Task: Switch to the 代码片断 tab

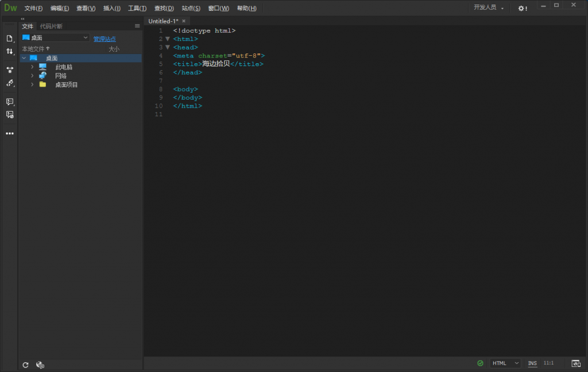Action: (x=51, y=26)
